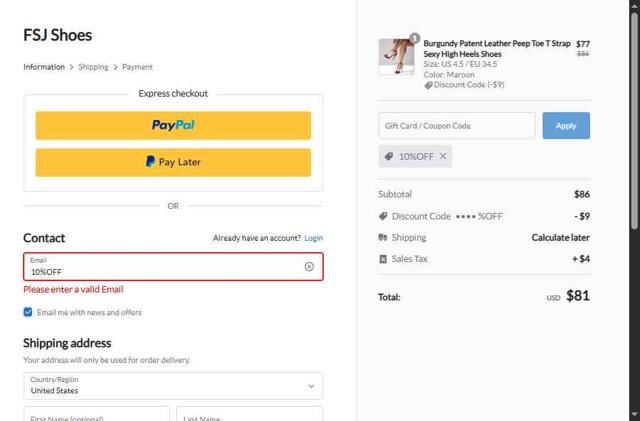The height and width of the screenshot is (421, 640).
Task: Click the Shipping truck icon
Action: (x=383, y=237)
